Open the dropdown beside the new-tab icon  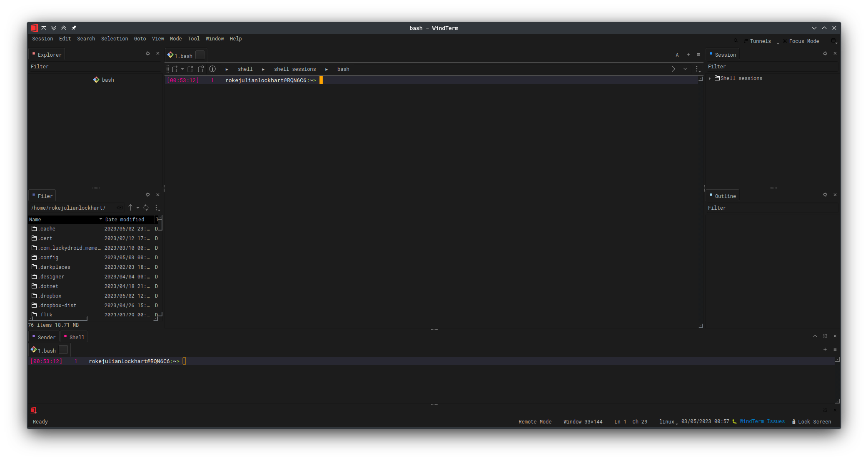pos(183,69)
